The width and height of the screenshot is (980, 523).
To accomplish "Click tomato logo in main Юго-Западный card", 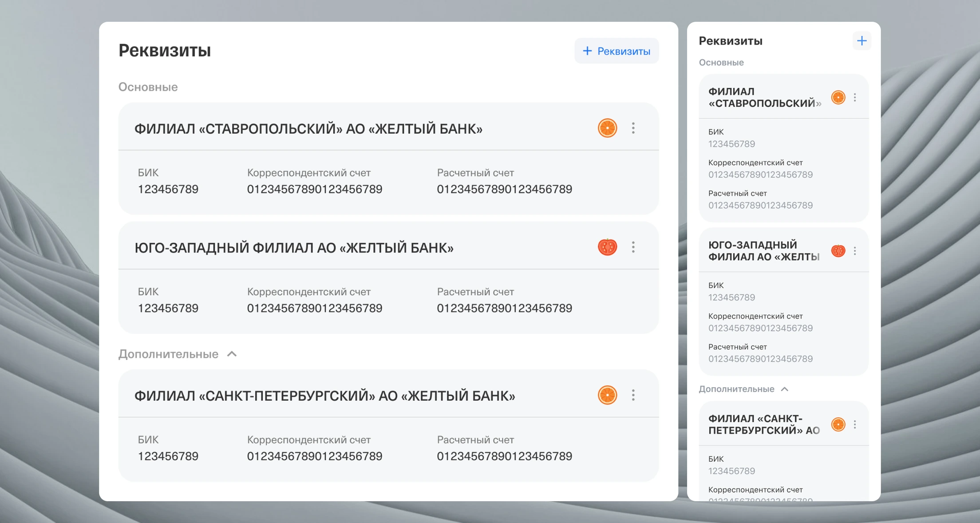I will (607, 247).
